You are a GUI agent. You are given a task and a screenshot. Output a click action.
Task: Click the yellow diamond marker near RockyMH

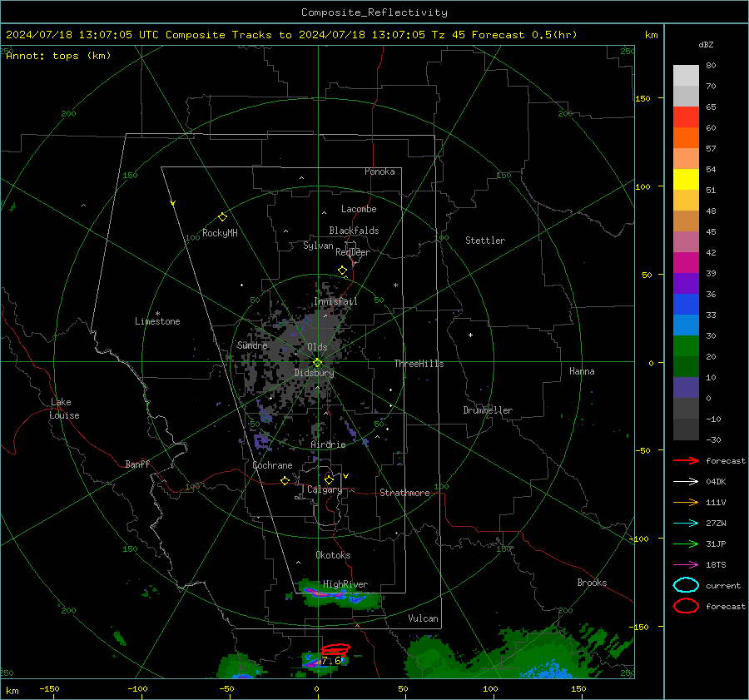[x=222, y=217]
